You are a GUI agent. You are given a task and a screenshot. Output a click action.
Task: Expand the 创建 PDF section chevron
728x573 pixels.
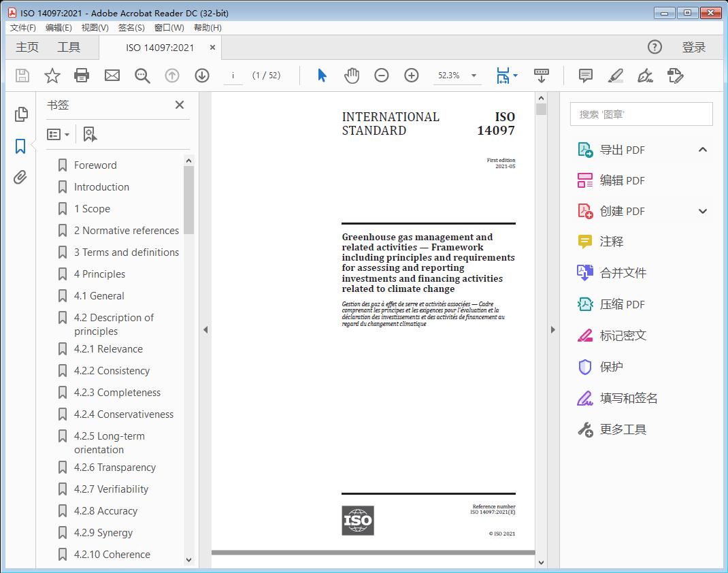[703, 211]
